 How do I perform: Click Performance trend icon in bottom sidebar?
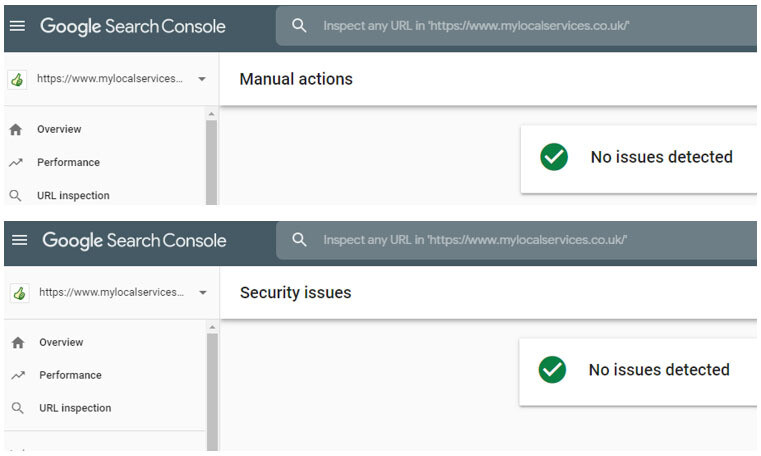(x=17, y=376)
